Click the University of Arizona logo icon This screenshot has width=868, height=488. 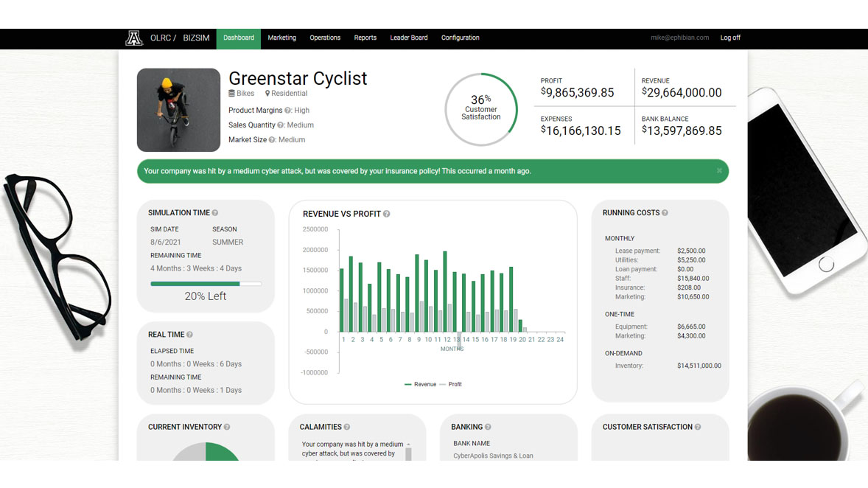click(x=134, y=38)
